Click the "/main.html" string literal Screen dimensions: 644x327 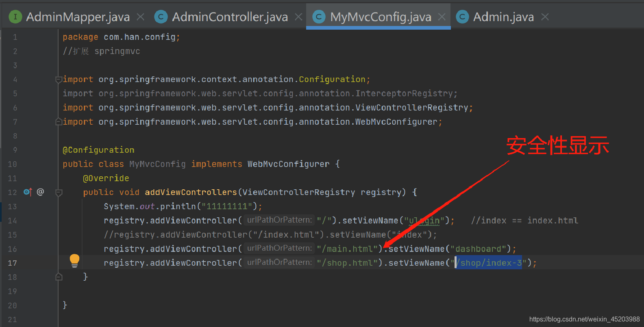coord(347,249)
